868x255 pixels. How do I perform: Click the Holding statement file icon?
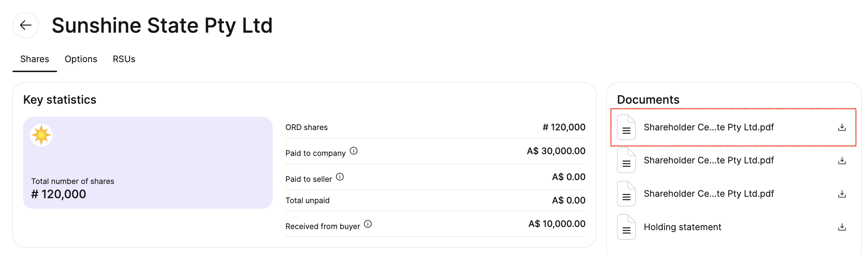click(626, 227)
